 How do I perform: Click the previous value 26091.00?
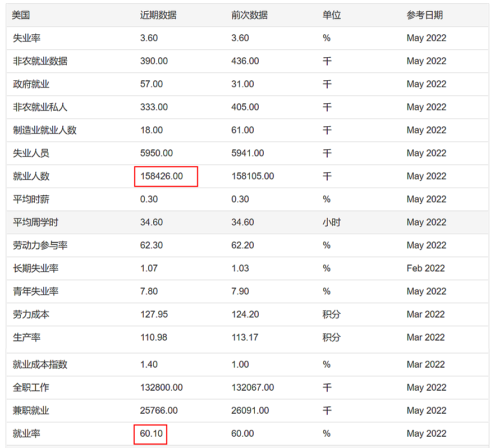(x=250, y=410)
